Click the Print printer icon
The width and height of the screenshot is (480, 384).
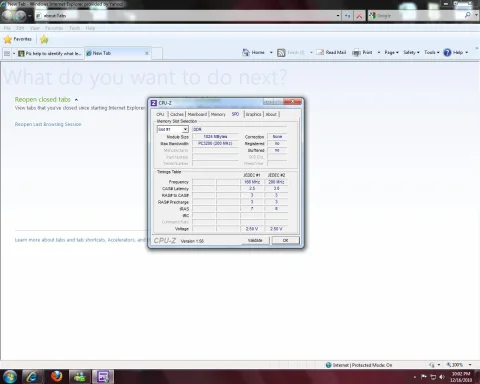pos(356,53)
